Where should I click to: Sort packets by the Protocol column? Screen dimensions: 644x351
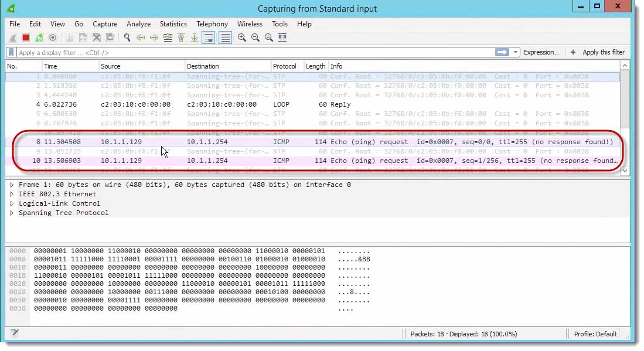coord(287,66)
